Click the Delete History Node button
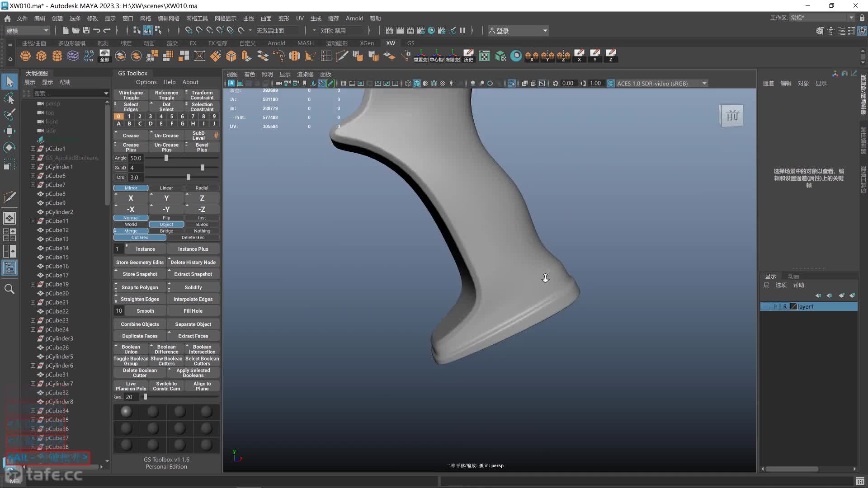868x488 pixels. (x=193, y=263)
